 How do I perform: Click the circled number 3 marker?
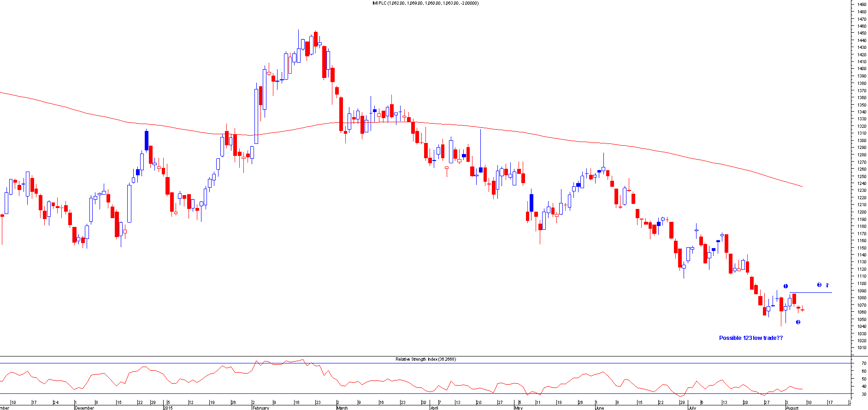point(819,285)
